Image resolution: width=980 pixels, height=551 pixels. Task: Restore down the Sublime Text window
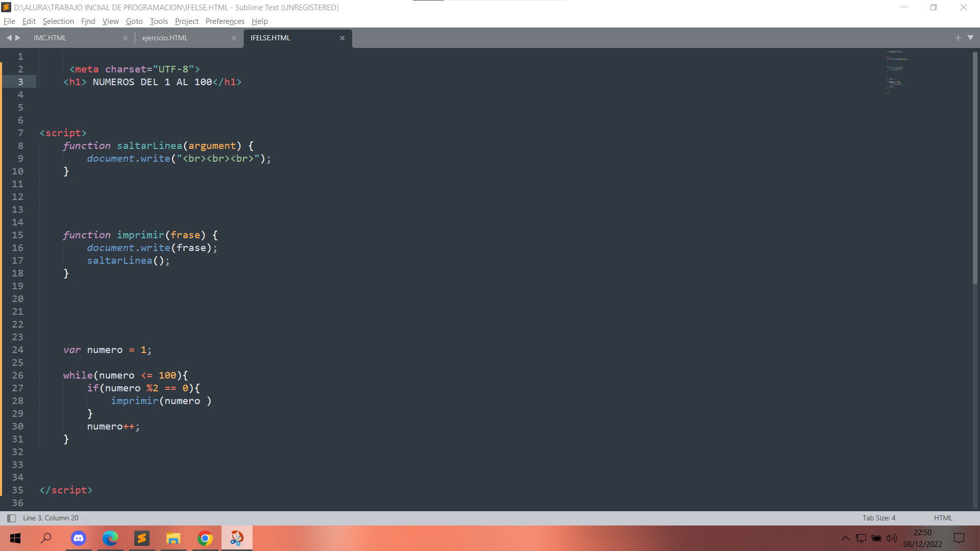point(934,7)
